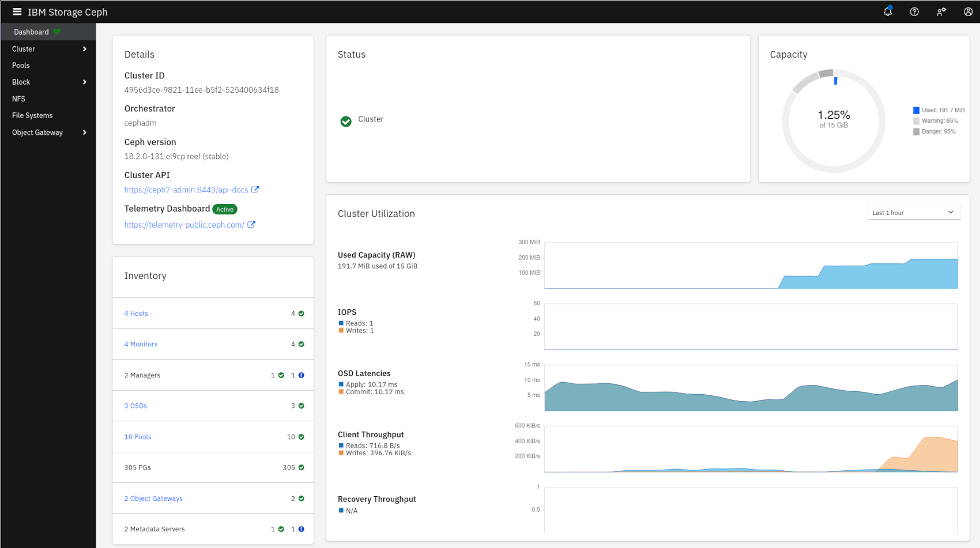Open File Systems in the sidebar
Screen dimensions: 980x548
[48, 116]
